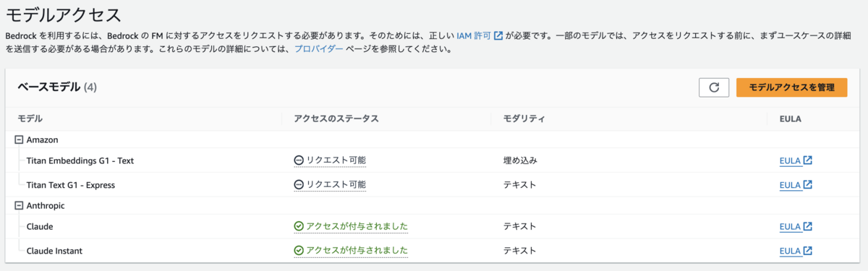Click the EULA column header

point(791,119)
